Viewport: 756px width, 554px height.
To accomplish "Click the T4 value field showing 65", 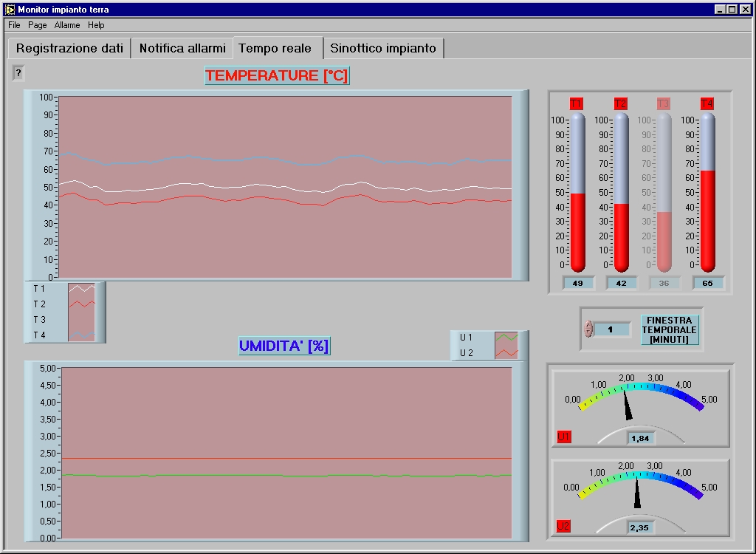I will point(708,283).
